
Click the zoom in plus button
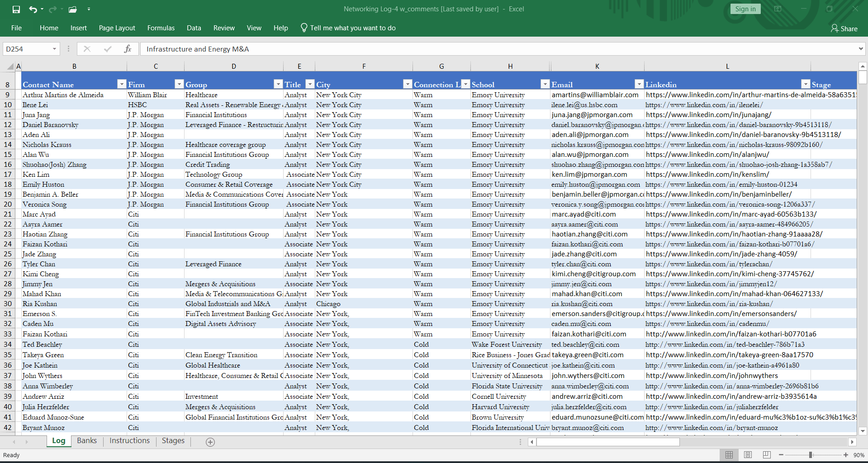[846, 455]
